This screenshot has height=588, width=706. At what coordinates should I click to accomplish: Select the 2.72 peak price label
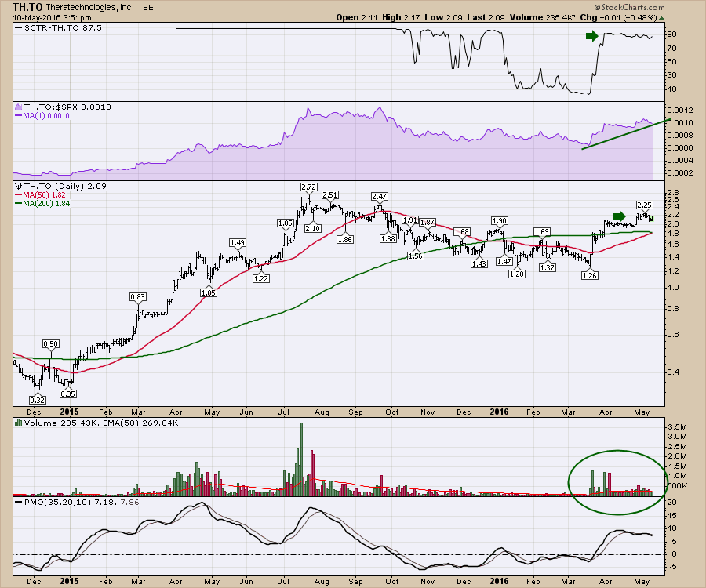click(x=308, y=187)
